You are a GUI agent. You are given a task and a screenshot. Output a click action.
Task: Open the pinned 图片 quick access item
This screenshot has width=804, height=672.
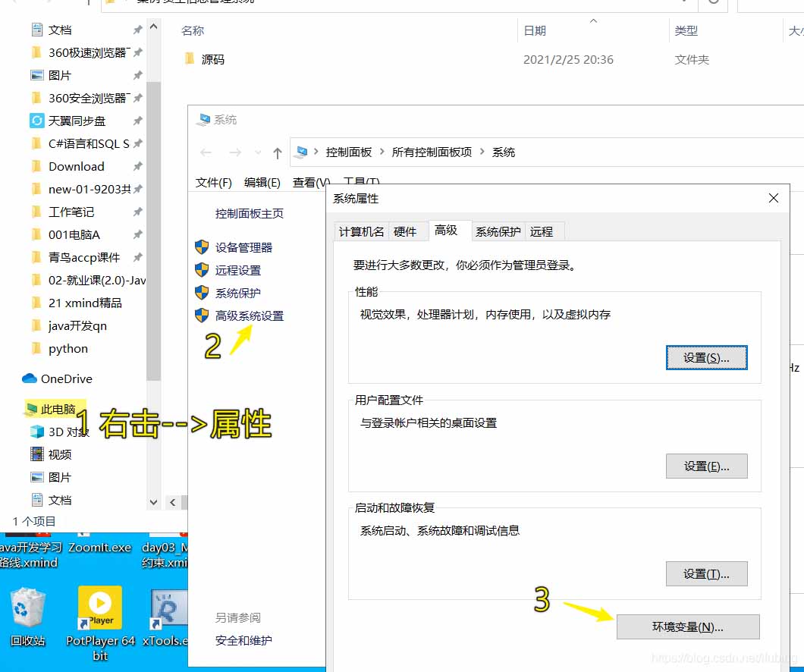click(x=52, y=75)
